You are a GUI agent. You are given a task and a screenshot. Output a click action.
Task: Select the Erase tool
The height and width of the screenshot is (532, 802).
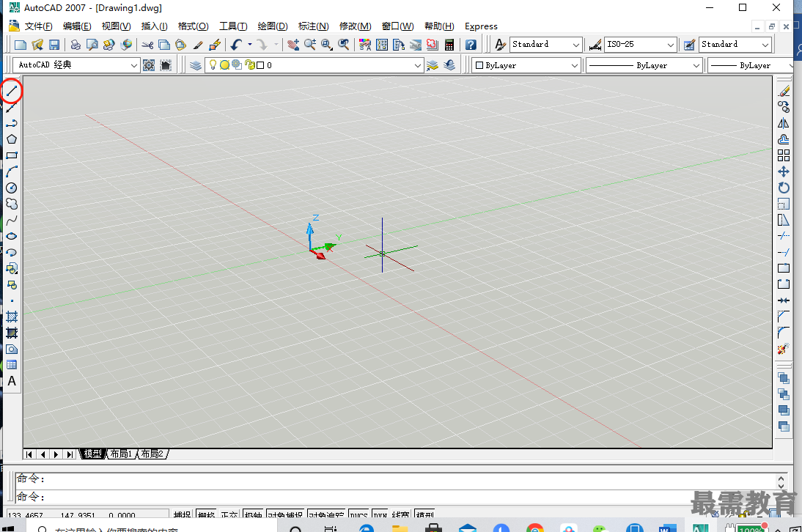click(x=784, y=91)
